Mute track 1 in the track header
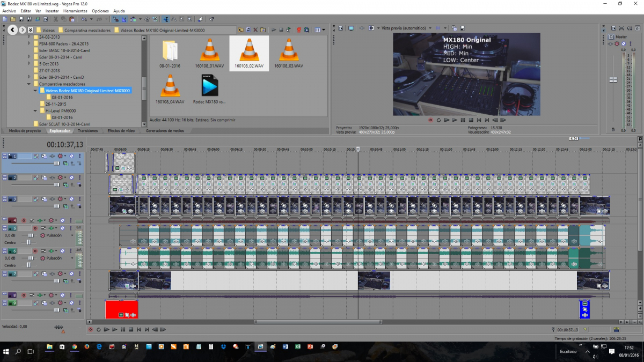The width and height of the screenshot is (644, 362). click(71, 156)
